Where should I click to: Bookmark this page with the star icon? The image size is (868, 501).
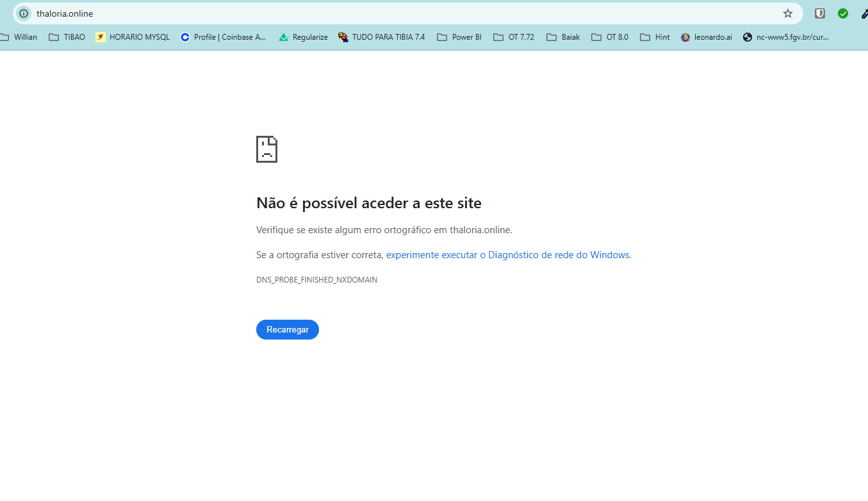pos(788,13)
